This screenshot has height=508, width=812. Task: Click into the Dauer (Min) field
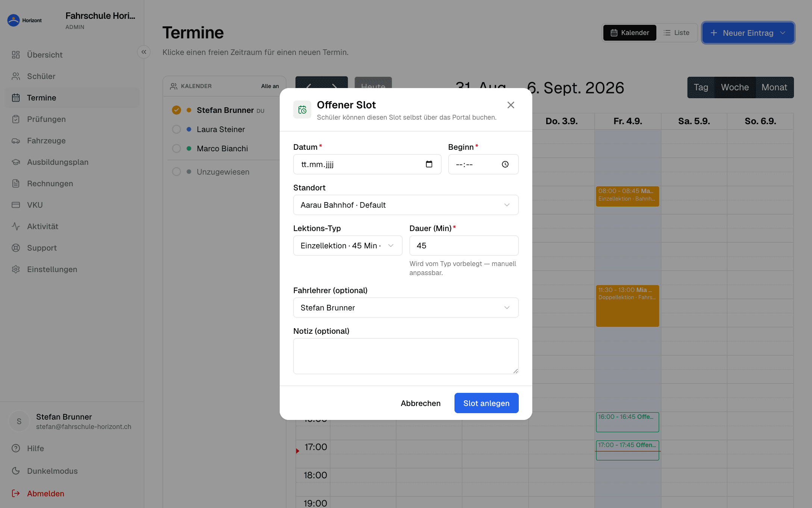(464, 246)
